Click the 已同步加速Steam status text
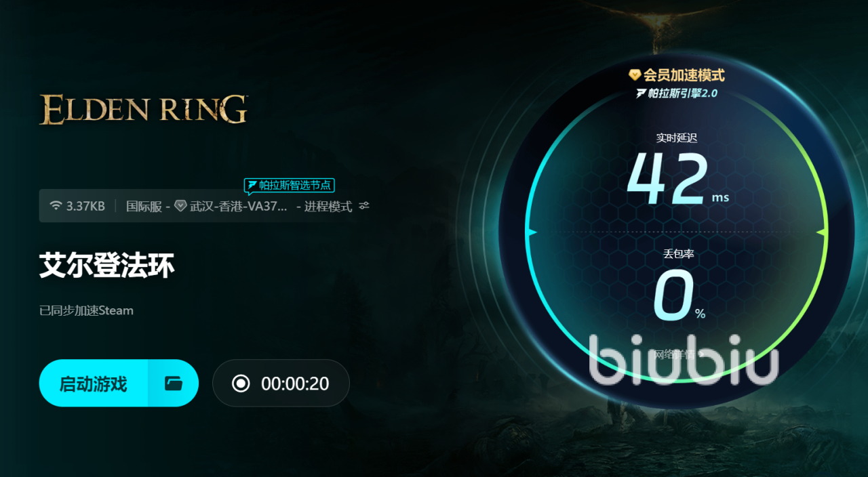Screen dimensions: 868x477 (86, 311)
